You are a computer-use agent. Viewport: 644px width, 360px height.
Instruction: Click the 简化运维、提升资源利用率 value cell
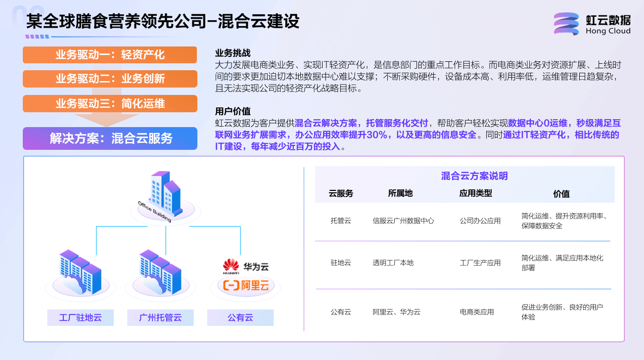coord(564,221)
